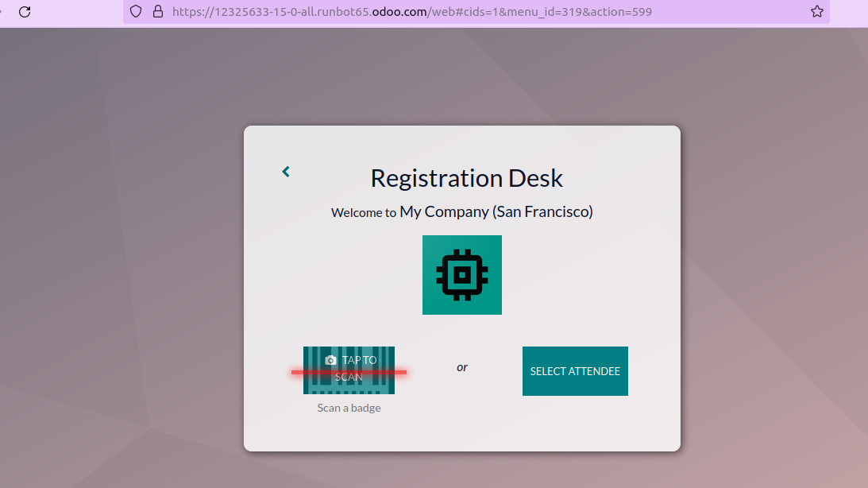Image resolution: width=868 pixels, height=488 pixels.
Task: Go back using the teal chevron arrow
Action: pos(286,172)
